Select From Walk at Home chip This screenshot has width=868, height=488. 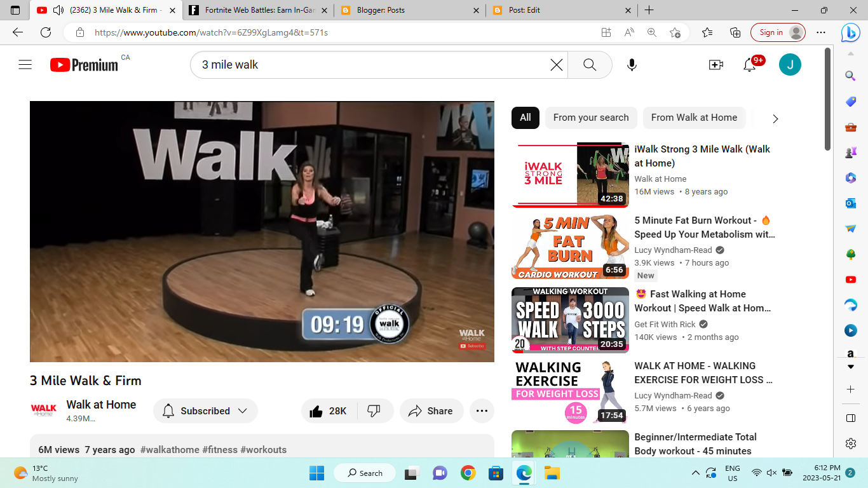pyautogui.click(x=694, y=118)
